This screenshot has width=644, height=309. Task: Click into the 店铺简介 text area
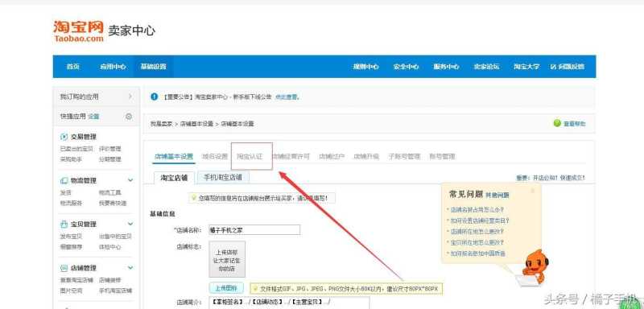pos(289,303)
